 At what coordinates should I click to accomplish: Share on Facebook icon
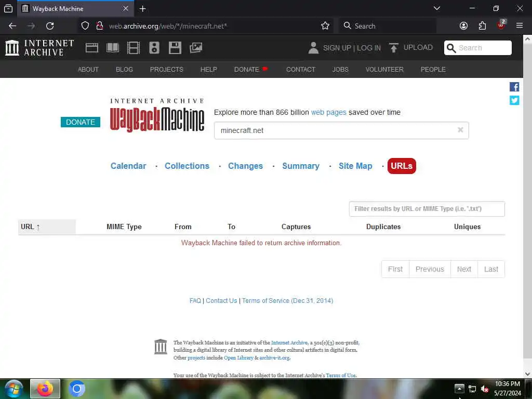point(514,87)
